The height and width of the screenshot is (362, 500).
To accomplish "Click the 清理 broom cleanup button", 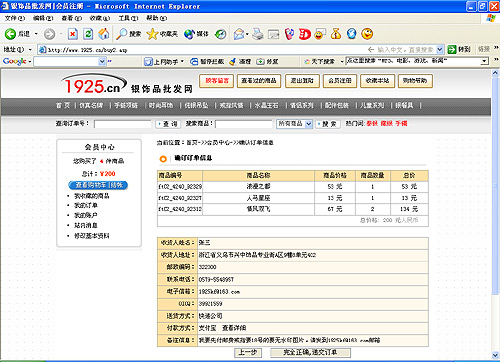I will [240, 62].
